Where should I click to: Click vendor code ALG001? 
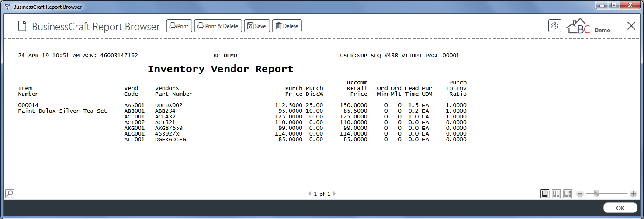(x=134, y=134)
